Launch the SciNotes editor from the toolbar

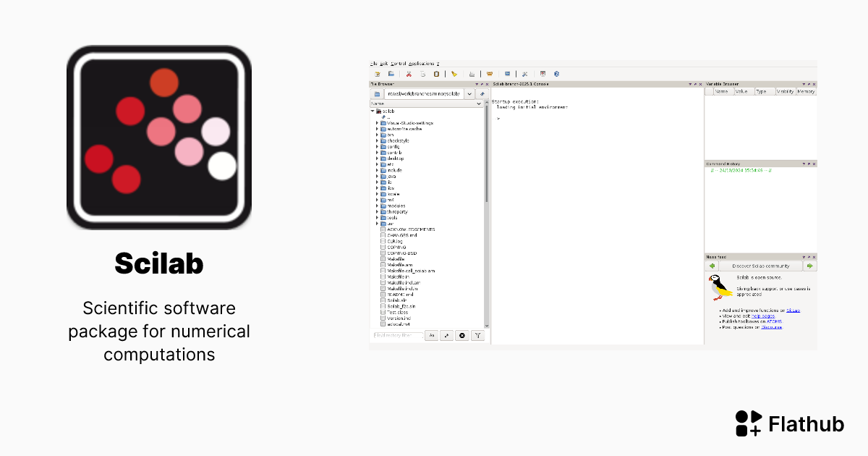(x=378, y=73)
